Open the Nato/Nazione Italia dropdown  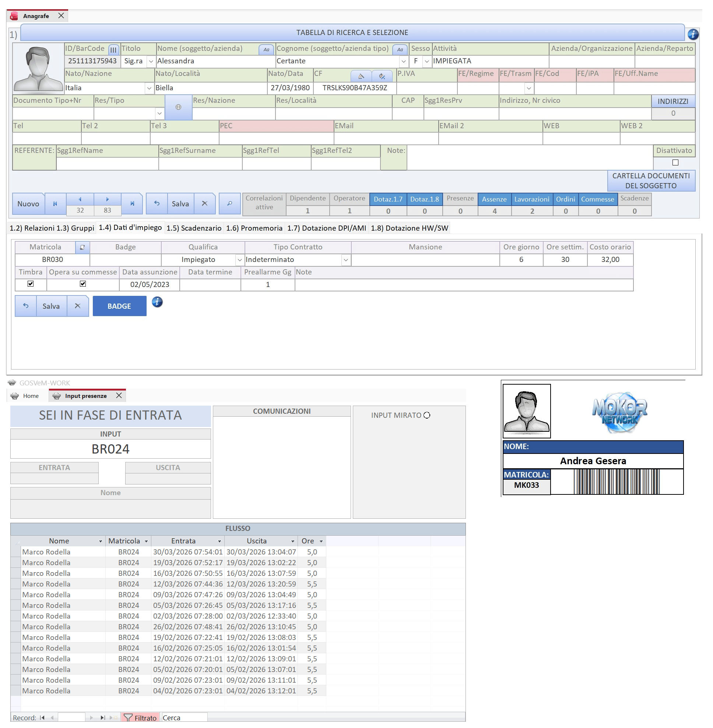tap(149, 88)
